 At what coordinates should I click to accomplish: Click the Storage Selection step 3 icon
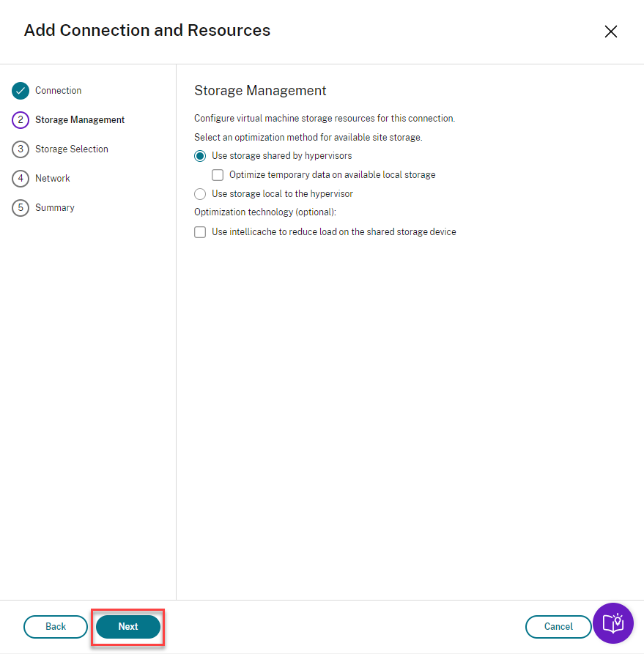(x=21, y=149)
